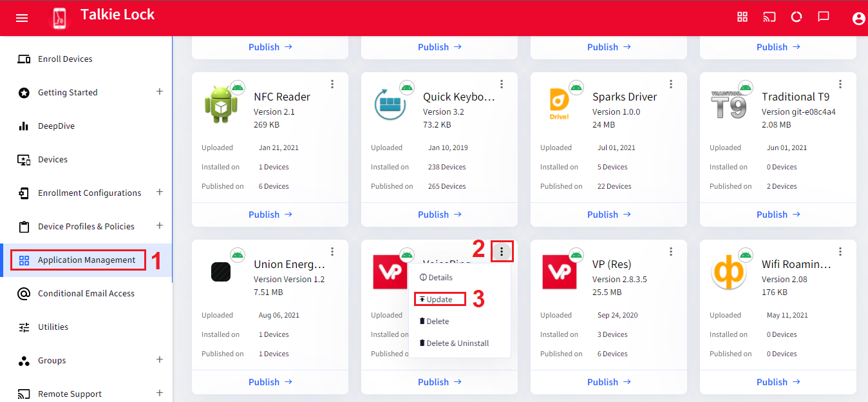Screen dimensions: 868x402
Task: Click the Utilities sliders icon
Action: coord(24,327)
